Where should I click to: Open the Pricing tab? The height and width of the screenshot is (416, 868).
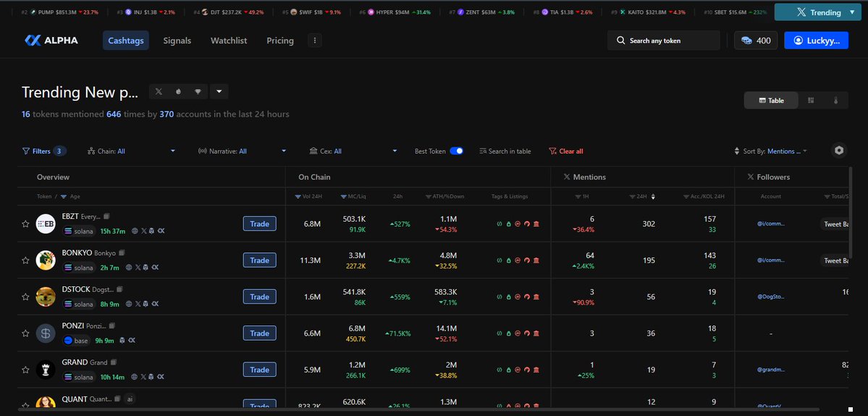[280, 41]
